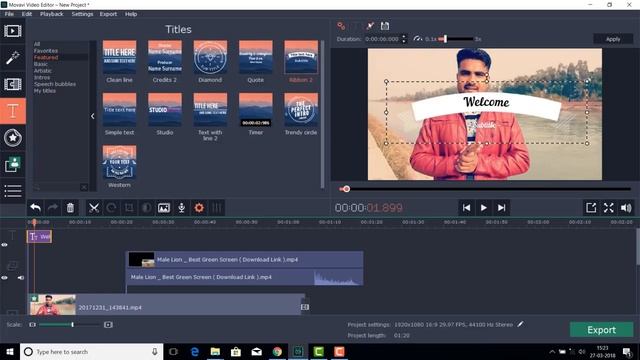Click the timeline Scale slider
Viewport: 640px width, 360px height.
pyautogui.click(x=69, y=324)
